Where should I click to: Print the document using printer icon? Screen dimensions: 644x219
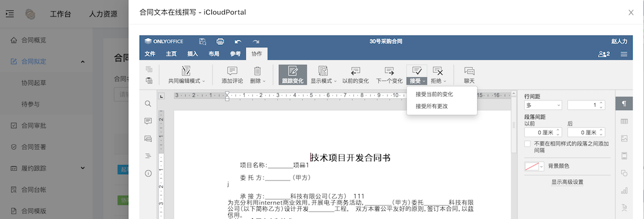click(x=220, y=41)
